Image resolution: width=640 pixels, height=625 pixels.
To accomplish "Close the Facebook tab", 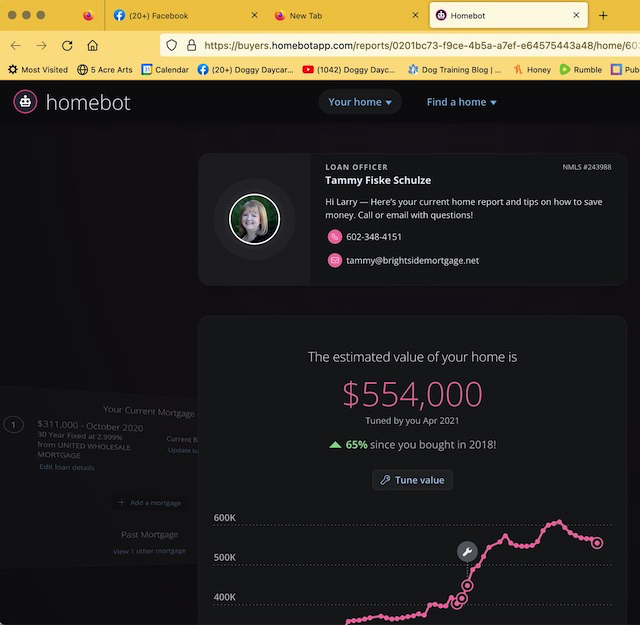I will click(254, 15).
